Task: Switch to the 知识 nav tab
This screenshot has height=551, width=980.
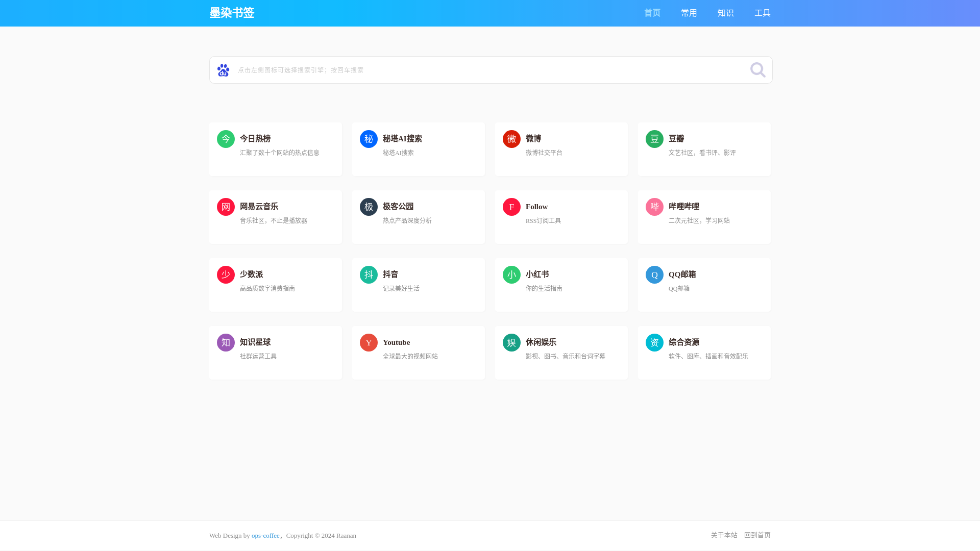Action: click(x=726, y=13)
